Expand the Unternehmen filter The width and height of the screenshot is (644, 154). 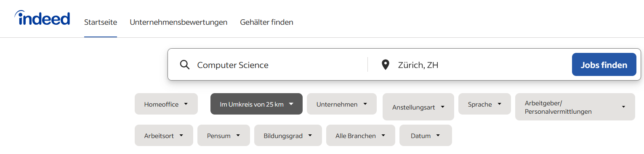pyautogui.click(x=342, y=104)
